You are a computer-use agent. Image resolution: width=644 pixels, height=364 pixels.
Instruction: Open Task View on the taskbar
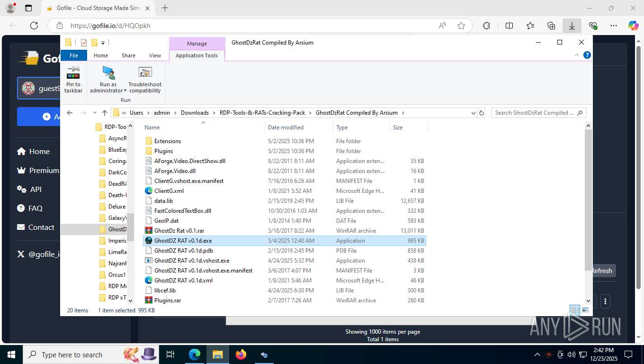(x=170, y=355)
